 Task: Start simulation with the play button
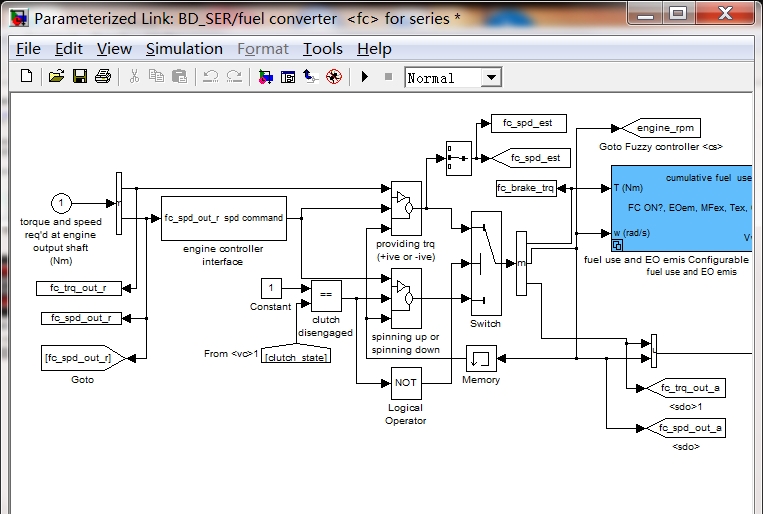(x=365, y=77)
